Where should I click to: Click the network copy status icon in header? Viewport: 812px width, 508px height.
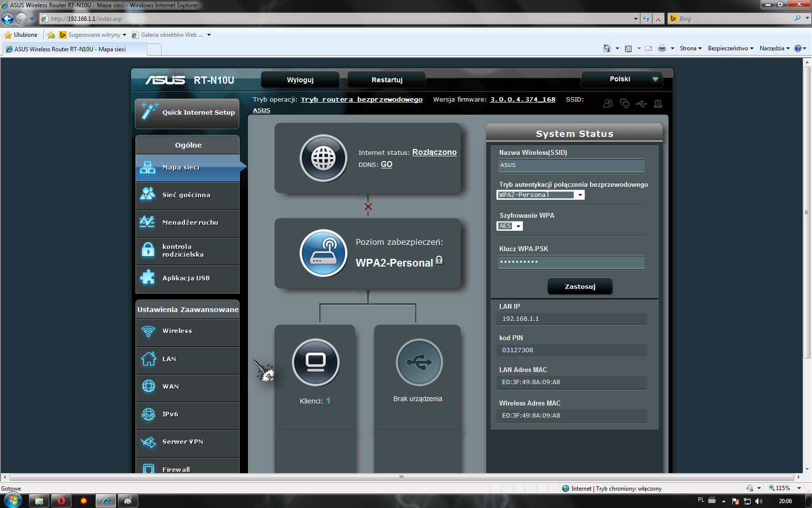tap(624, 104)
